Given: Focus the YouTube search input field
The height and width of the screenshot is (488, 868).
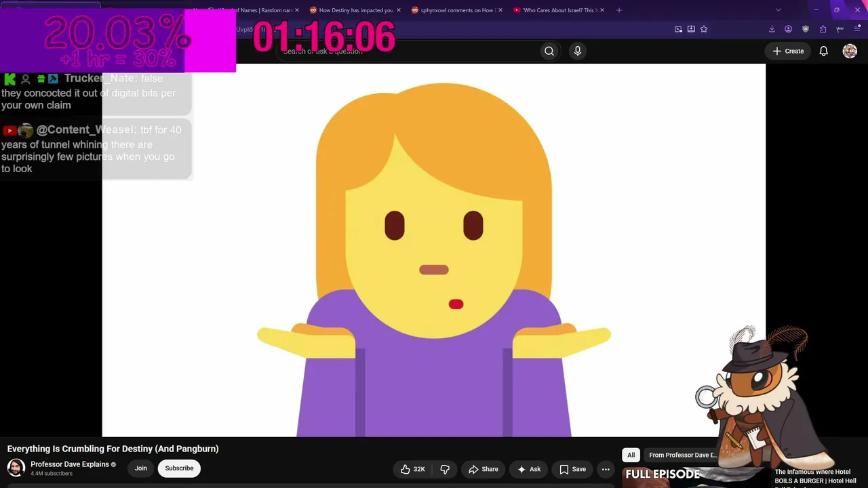Looking at the screenshot, I should click(x=409, y=51).
